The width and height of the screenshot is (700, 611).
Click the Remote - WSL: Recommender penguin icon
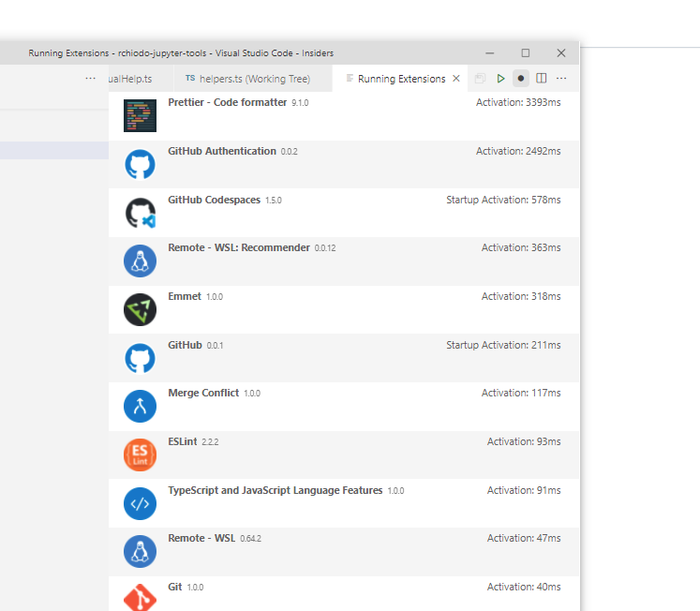[x=140, y=261]
